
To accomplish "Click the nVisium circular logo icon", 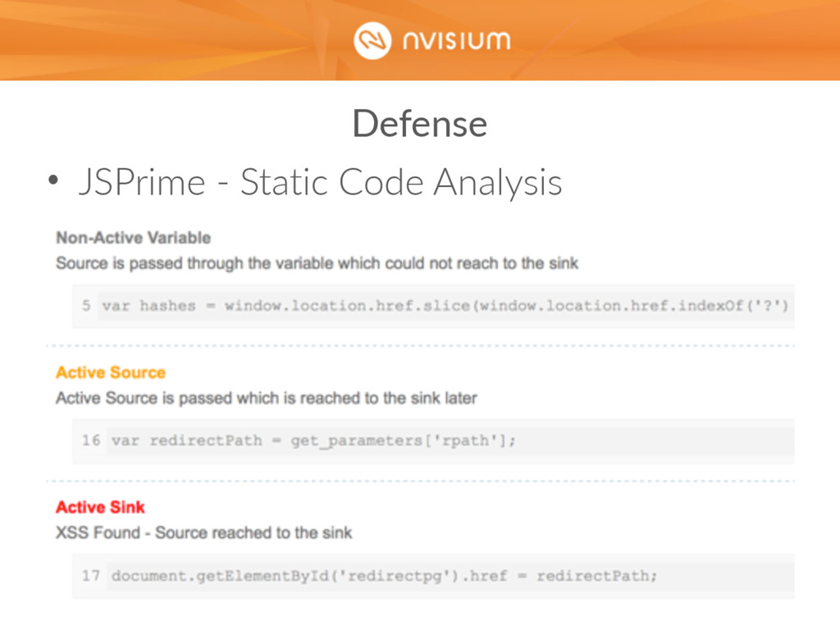I will [x=372, y=41].
